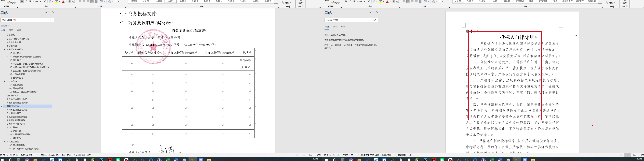The image size is (644, 161).
Task: Open enclosed characters in the right Word window
Action: click(398, 2)
